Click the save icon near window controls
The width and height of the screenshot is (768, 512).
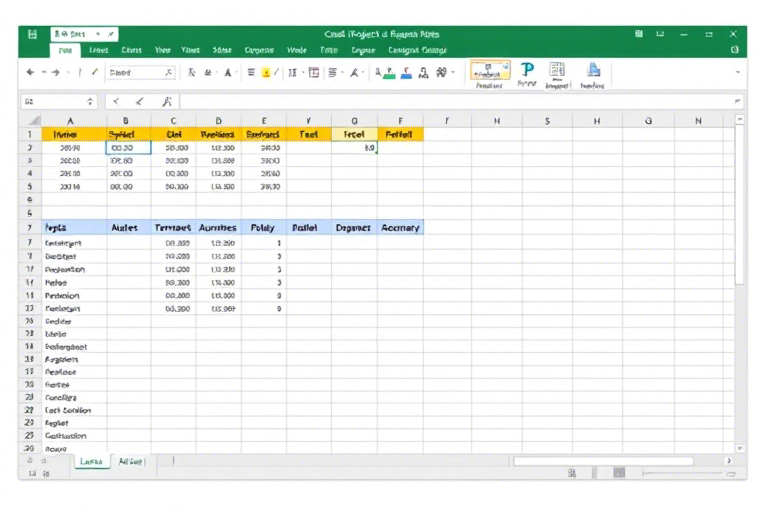pyautogui.click(x=639, y=34)
